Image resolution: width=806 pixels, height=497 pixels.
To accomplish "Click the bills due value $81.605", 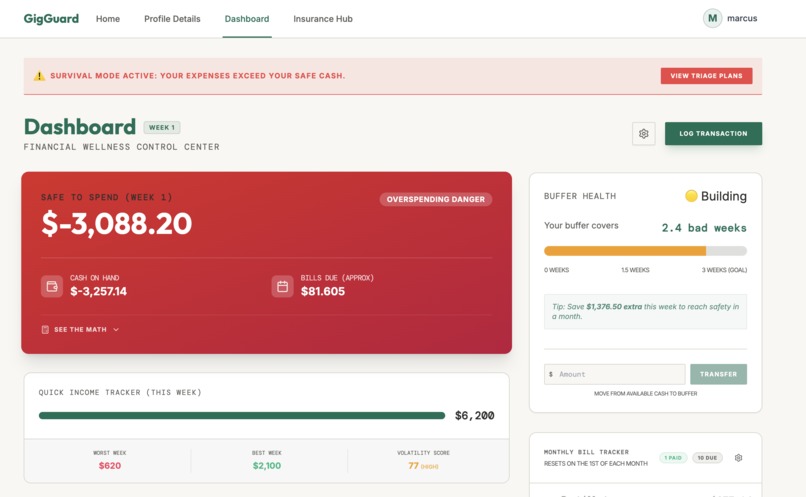I will click(323, 291).
